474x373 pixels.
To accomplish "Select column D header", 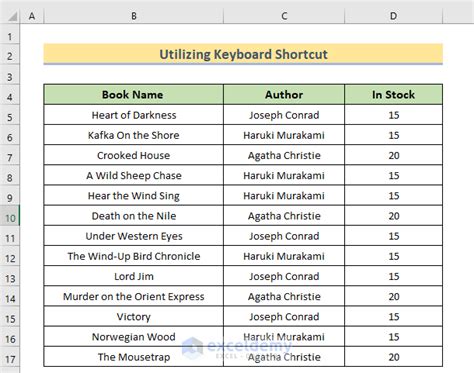I will tap(394, 16).
